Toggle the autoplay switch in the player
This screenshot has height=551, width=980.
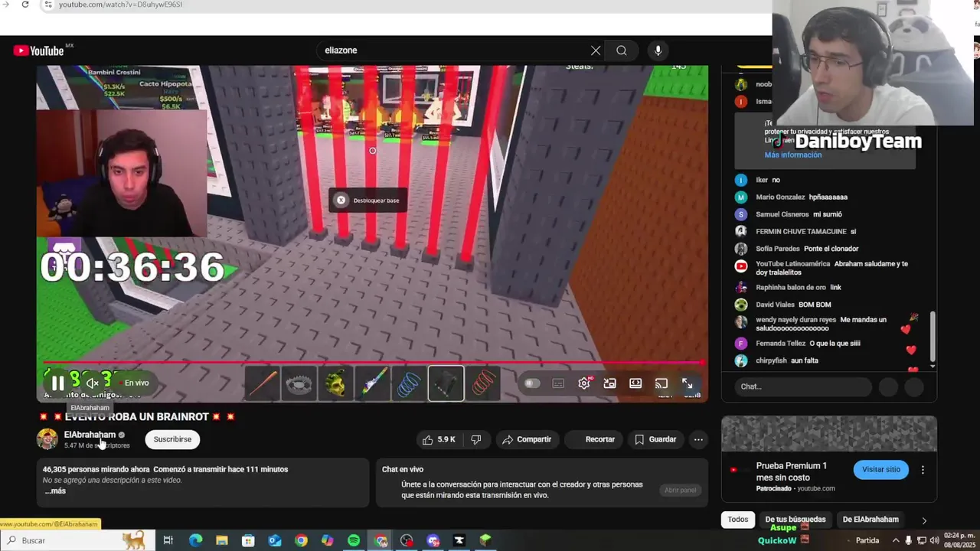tap(532, 383)
